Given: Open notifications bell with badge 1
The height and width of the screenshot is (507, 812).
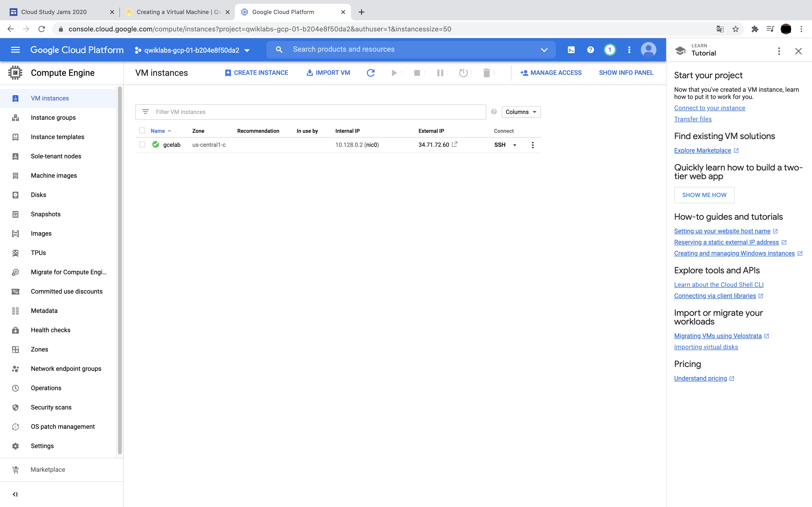Looking at the screenshot, I should click(610, 50).
